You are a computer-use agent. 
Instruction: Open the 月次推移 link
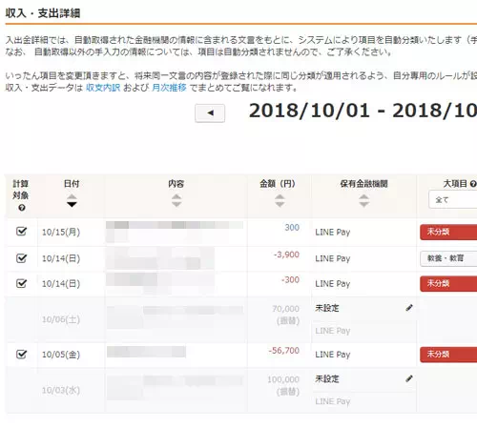click(169, 88)
